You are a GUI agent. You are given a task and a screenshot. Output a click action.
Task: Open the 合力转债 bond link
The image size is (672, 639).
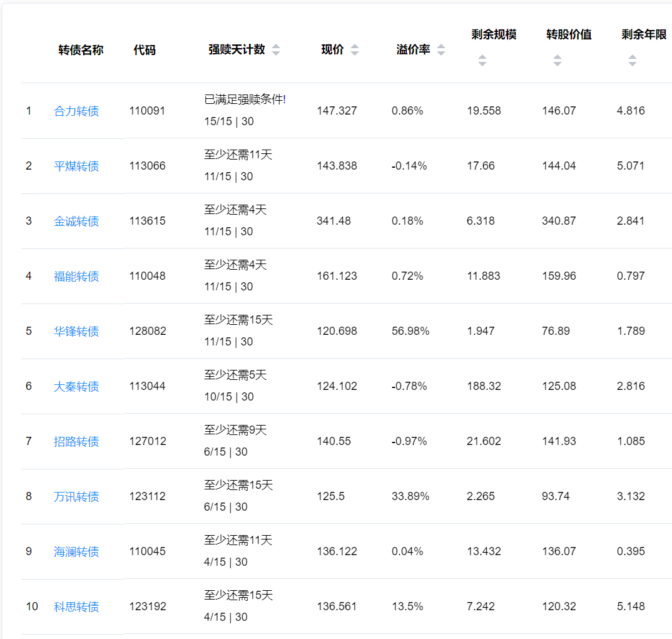point(76,111)
